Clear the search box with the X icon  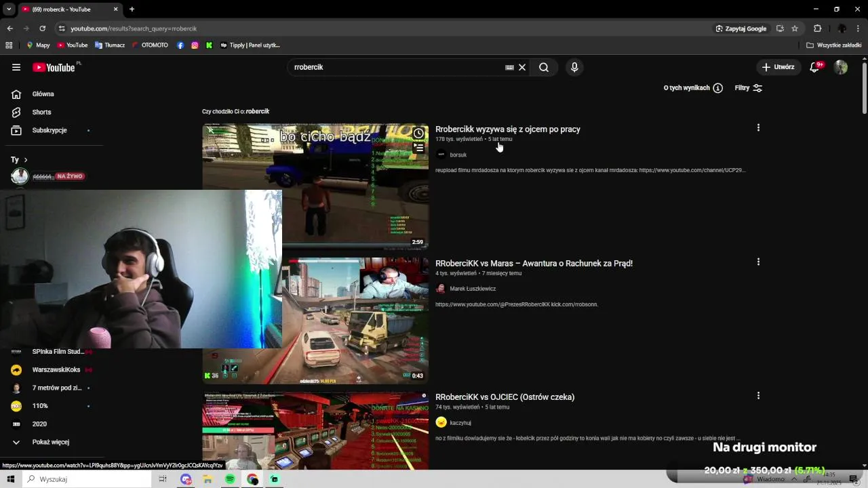(522, 67)
